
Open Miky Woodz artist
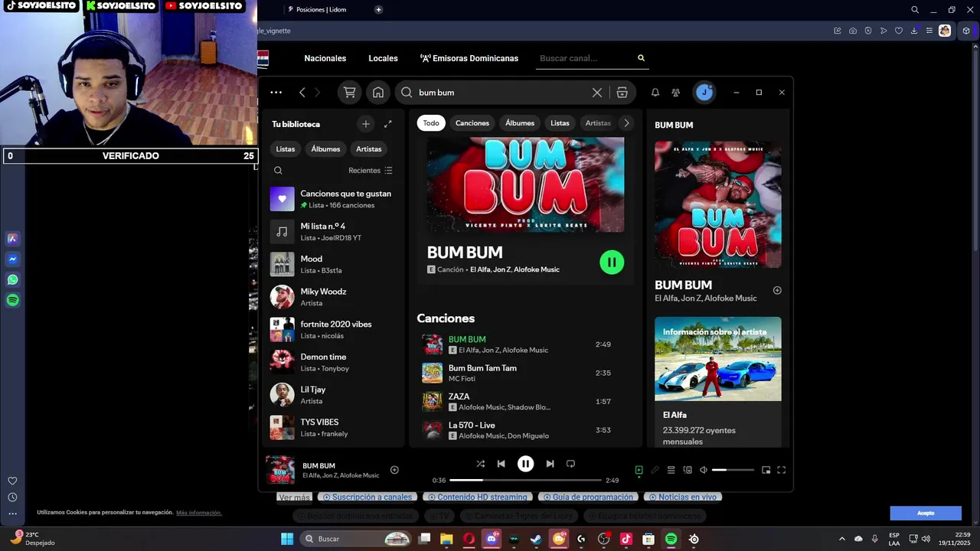(x=335, y=297)
